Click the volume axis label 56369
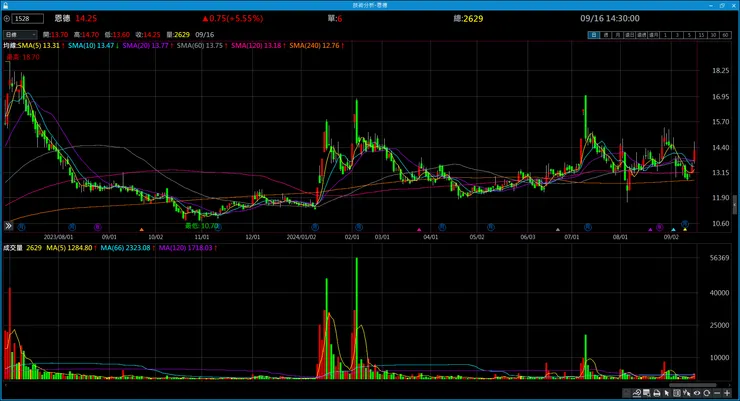This screenshot has height=401, width=740. pyautogui.click(x=720, y=258)
